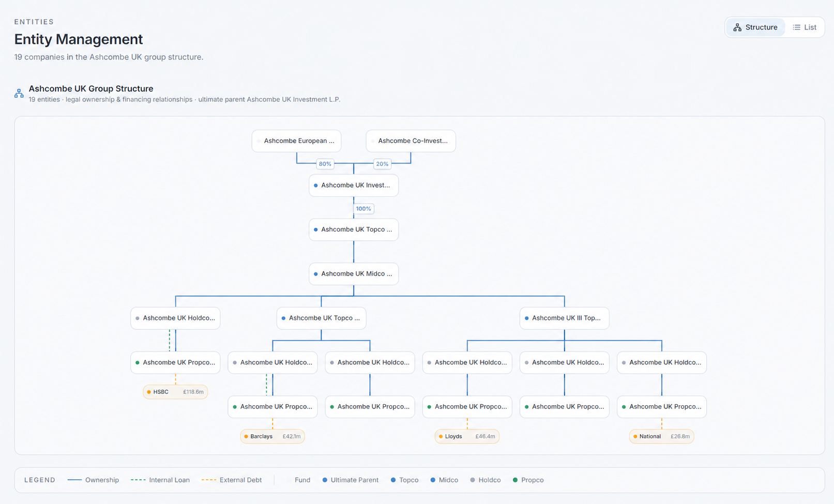834x504 pixels.
Task: Open the Lloyds £46.4m debt tag
Action: click(467, 436)
